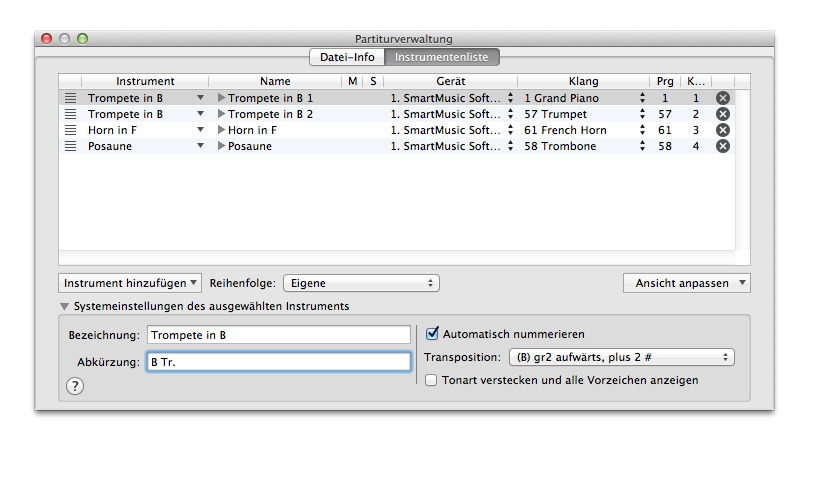Image resolution: width=825 pixels, height=492 pixels.
Task: Open Klang selector for 61 French Horn
Action: 643,130
